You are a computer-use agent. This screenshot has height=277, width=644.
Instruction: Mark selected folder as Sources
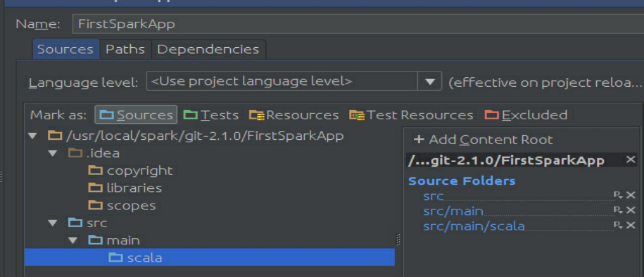136,115
